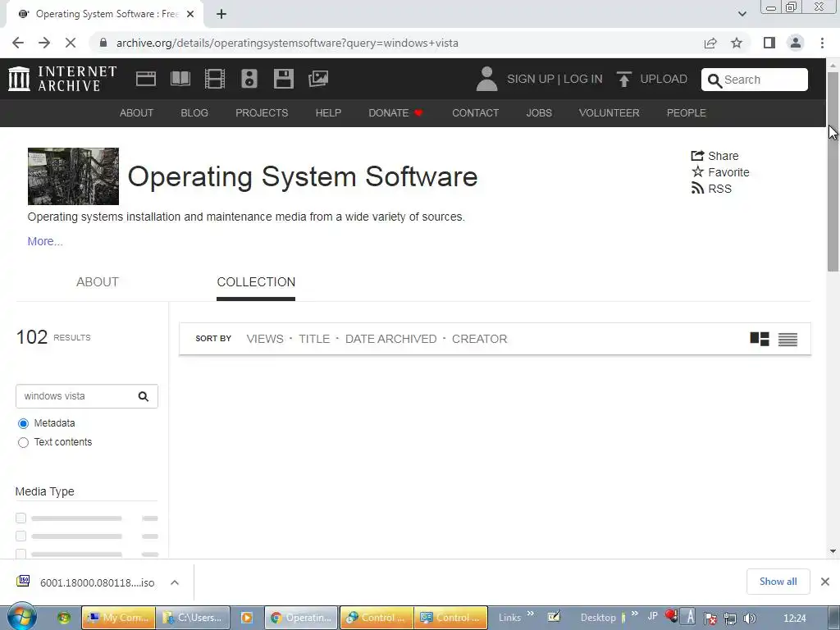Click the upload arrow icon

click(x=623, y=79)
